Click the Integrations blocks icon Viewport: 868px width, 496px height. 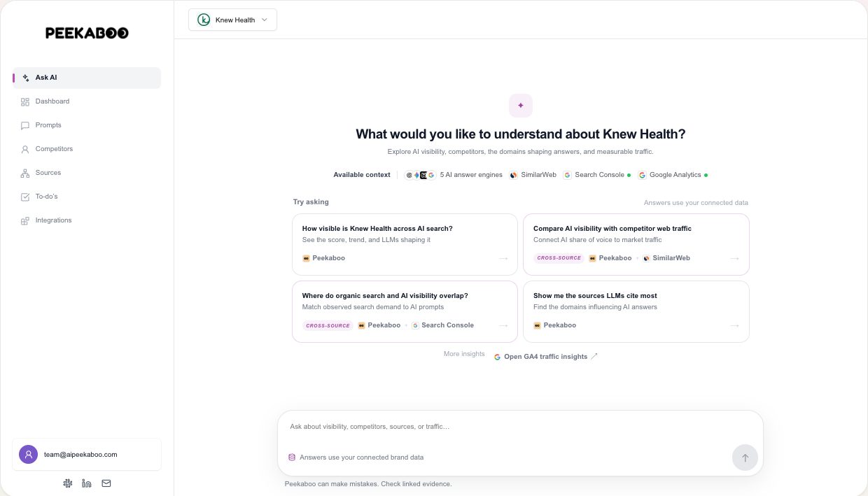pyautogui.click(x=25, y=220)
